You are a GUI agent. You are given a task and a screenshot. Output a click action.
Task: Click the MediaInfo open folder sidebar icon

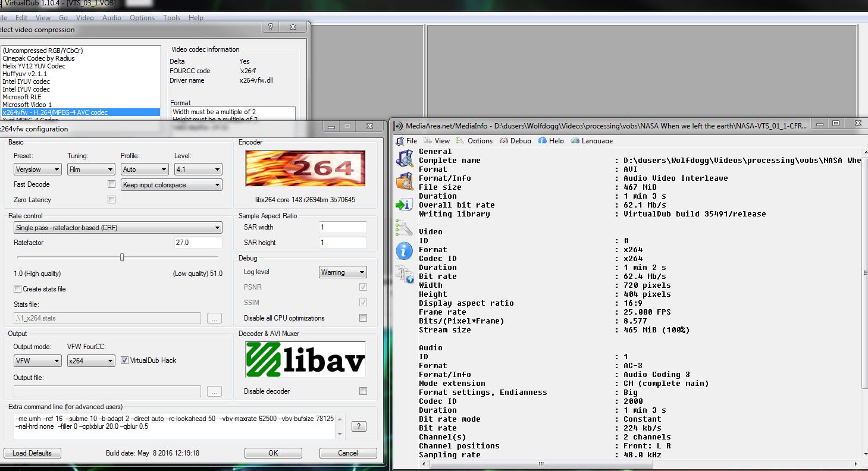coord(405,181)
